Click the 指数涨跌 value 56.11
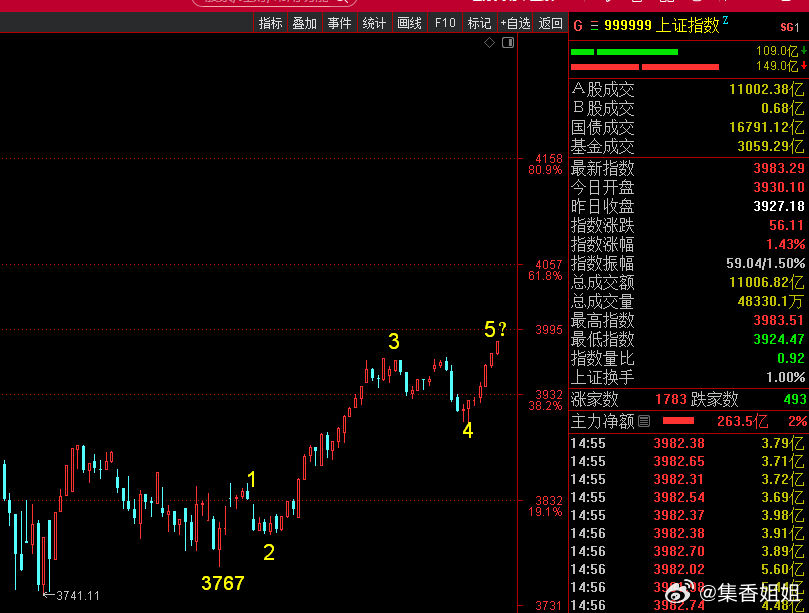The width and height of the screenshot is (809, 613). (x=786, y=225)
